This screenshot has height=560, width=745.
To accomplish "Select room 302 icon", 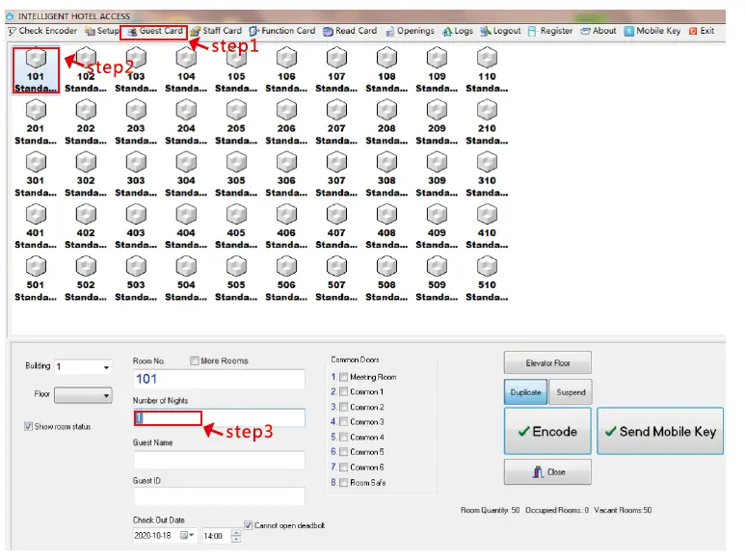I will (86, 163).
